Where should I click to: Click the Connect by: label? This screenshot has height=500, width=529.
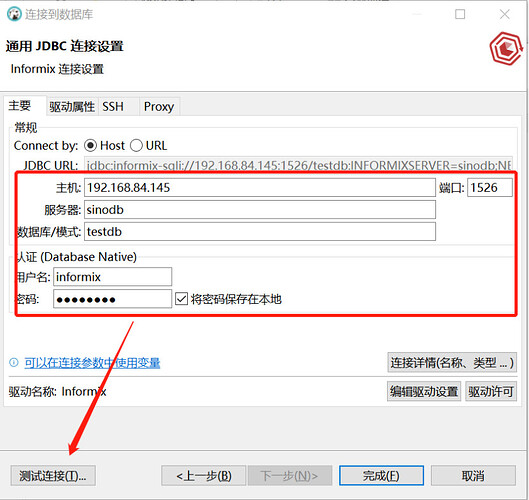[46, 146]
